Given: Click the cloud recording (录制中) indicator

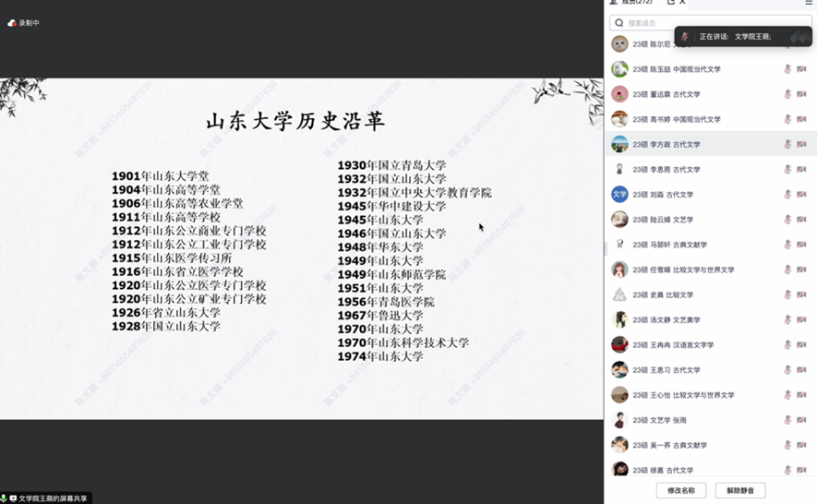Looking at the screenshot, I should (24, 23).
